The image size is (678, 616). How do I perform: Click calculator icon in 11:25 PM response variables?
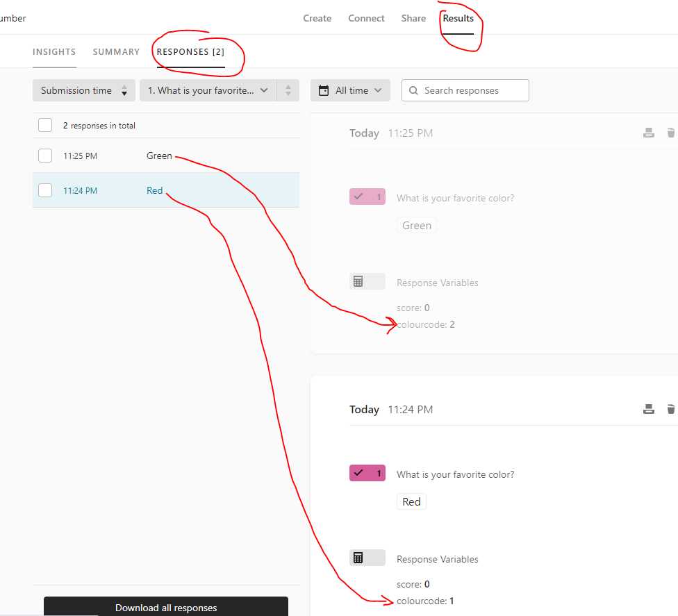[x=358, y=281]
